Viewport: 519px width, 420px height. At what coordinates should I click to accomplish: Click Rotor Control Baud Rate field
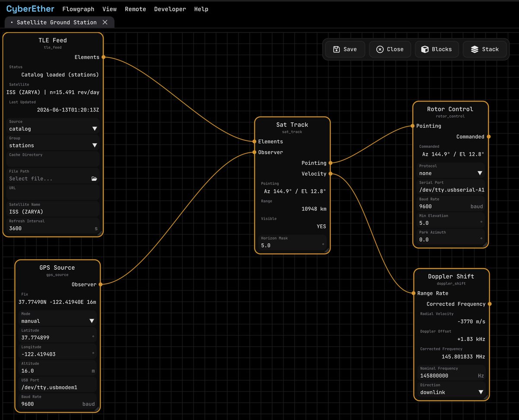click(x=451, y=203)
